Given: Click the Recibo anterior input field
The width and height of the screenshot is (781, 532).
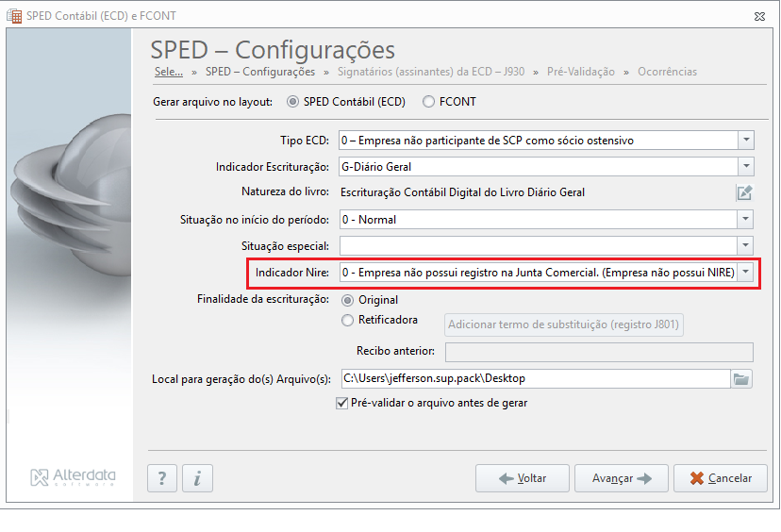Looking at the screenshot, I should pos(599,352).
